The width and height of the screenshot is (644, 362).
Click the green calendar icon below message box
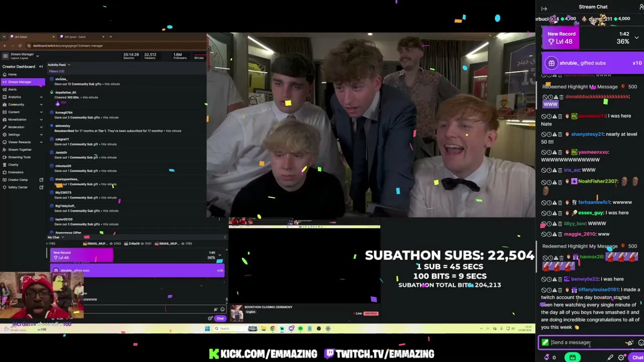[x=573, y=357]
